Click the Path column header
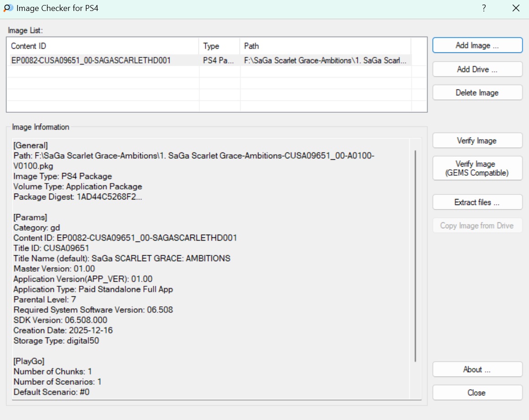 (x=325, y=46)
